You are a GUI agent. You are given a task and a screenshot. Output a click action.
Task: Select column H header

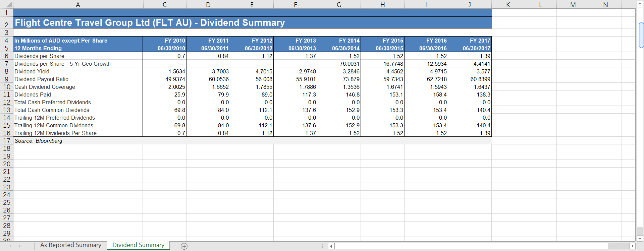tap(383, 5)
